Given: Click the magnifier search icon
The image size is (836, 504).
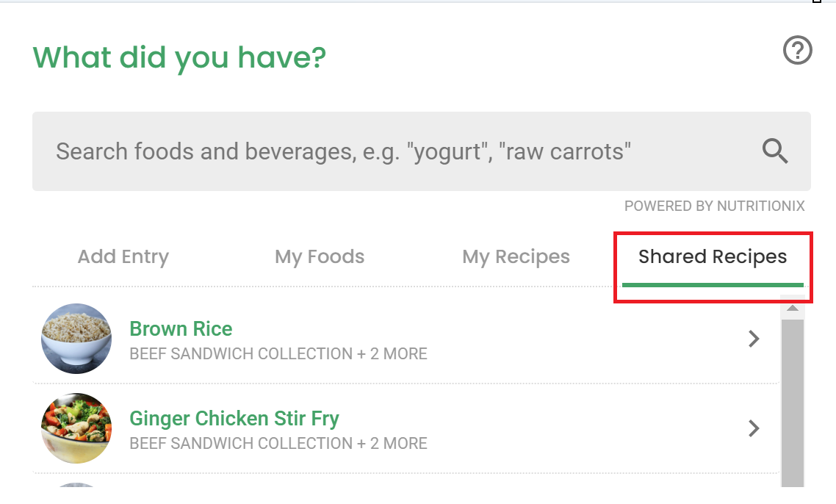Looking at the screenshot, I should point(775,151).
